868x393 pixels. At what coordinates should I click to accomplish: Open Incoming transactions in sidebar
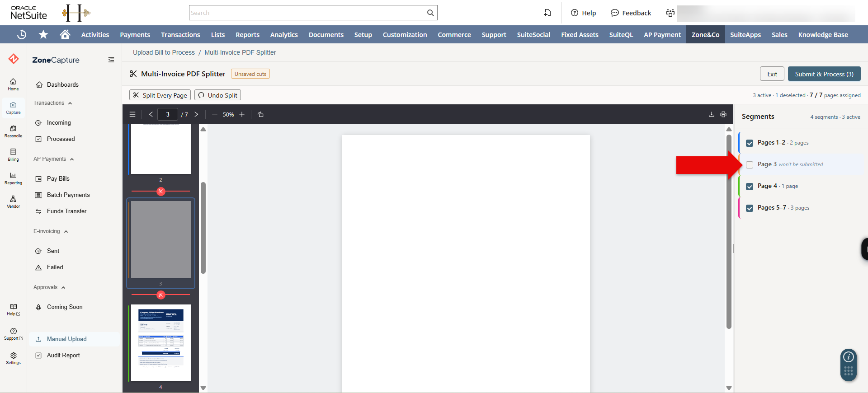[59, 122]
